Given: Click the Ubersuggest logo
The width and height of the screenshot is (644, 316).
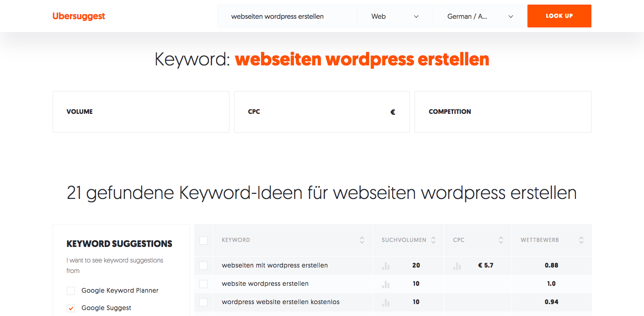Looking at the screenshot, I should point(79,16).
